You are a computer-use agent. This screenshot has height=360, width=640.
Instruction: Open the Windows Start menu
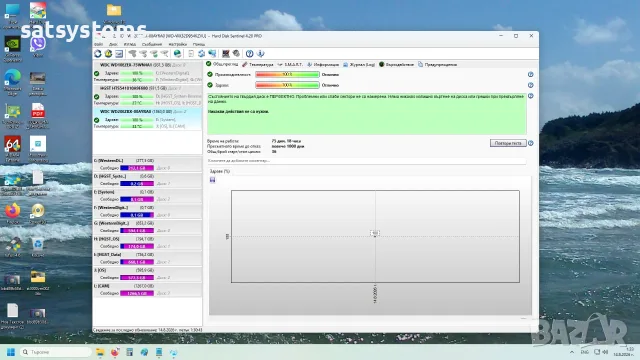[x=11, y=352]
